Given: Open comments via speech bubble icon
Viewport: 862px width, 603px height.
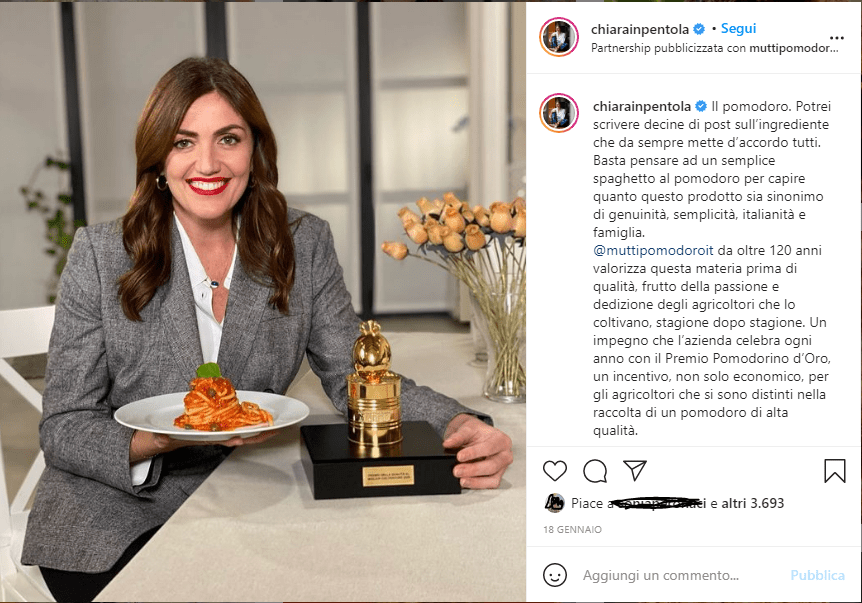Looking at the screenshot, I should point(595,471).
